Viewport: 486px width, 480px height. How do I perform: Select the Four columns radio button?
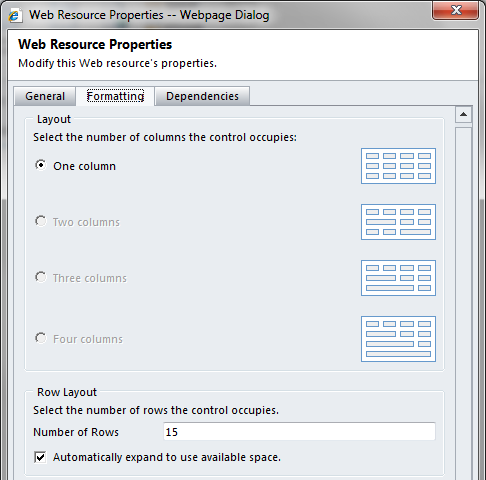pyautogui.click(x=41, y=338)
